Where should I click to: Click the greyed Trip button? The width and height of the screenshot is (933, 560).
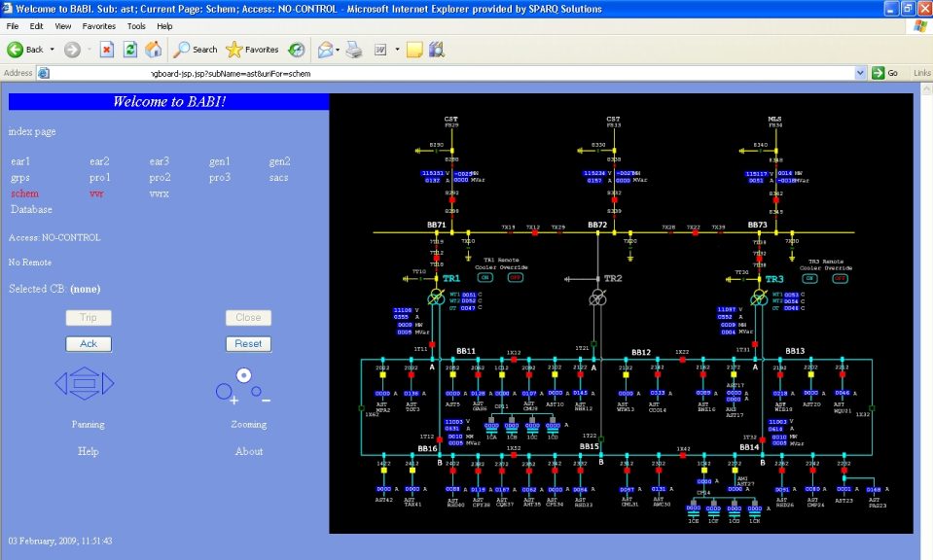coord(89,318)
